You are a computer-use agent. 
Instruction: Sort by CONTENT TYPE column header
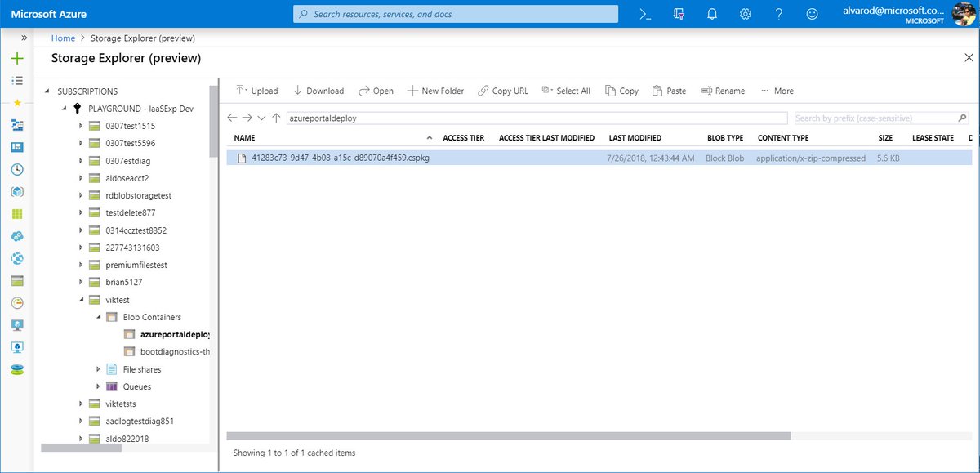pos(783,138)
